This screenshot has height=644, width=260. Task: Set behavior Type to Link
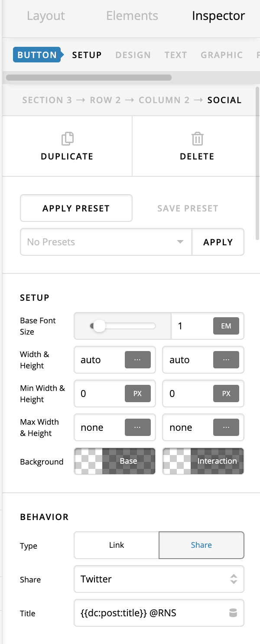pyautogui.click(x=117, y=545)
